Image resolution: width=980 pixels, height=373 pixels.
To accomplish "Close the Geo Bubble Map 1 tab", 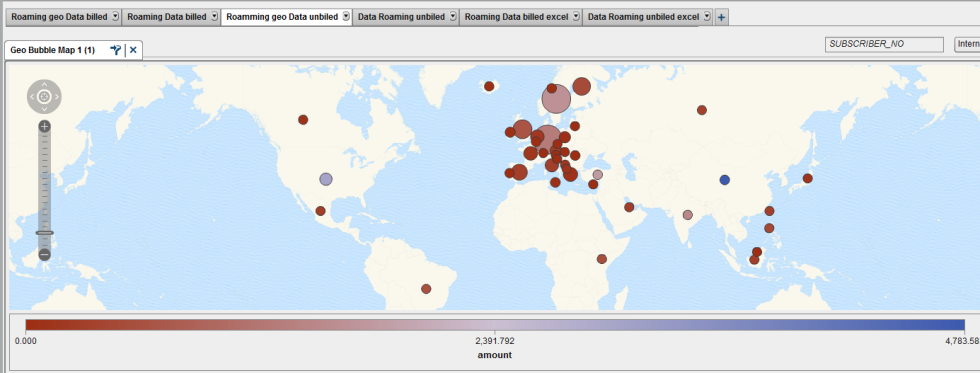I will point(133,50).
